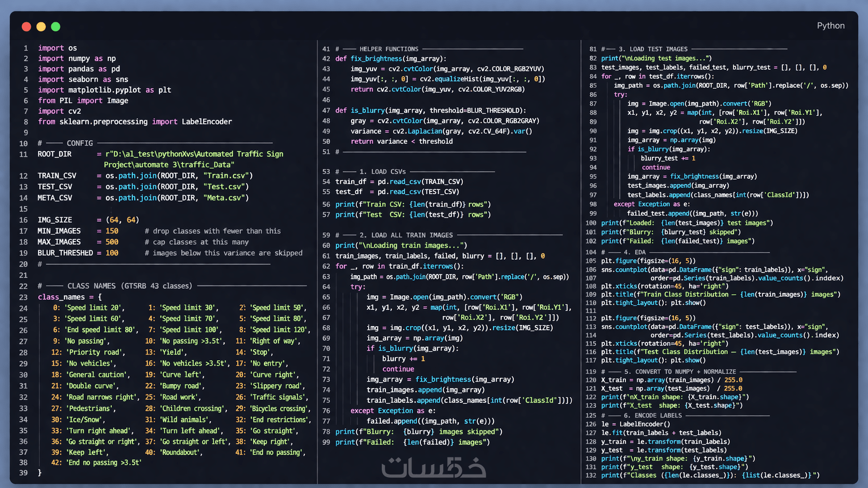This screenshot has width=868, height=488.
Task: Click the "6. ENCODE LABELS" comment header
Action: [653, 415]
